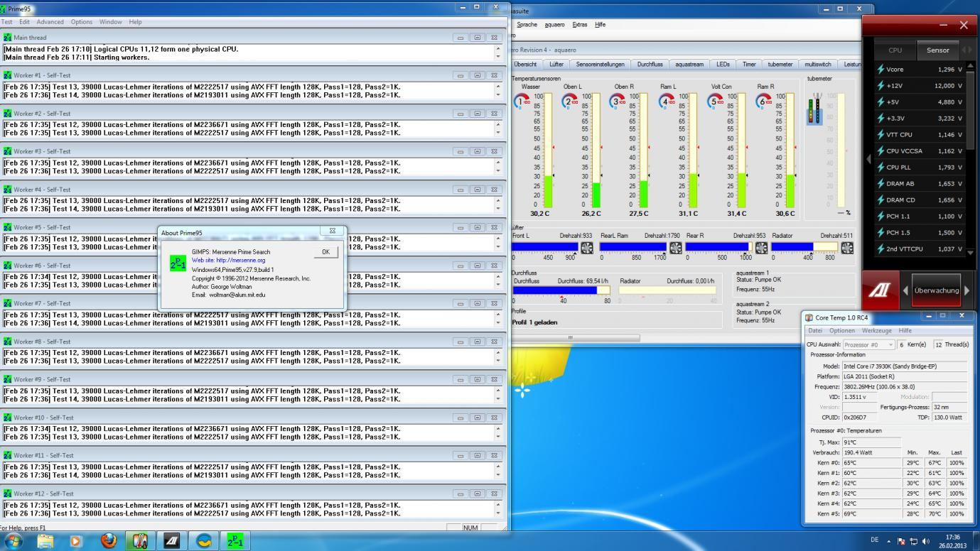This screenshot has height=551, width=980.
Task: Switch to CPU tab in AI Suite panel
Action: point(895,50)
